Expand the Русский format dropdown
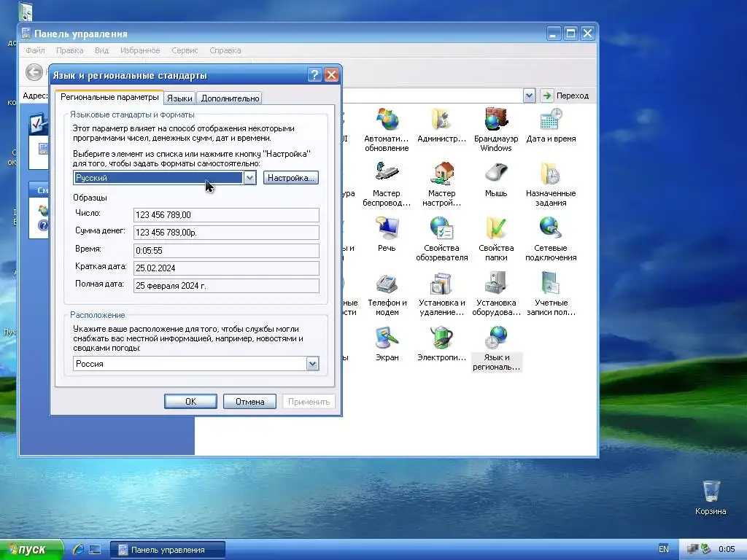This screenshot has height=560, width=747. [x=249, y=178]
